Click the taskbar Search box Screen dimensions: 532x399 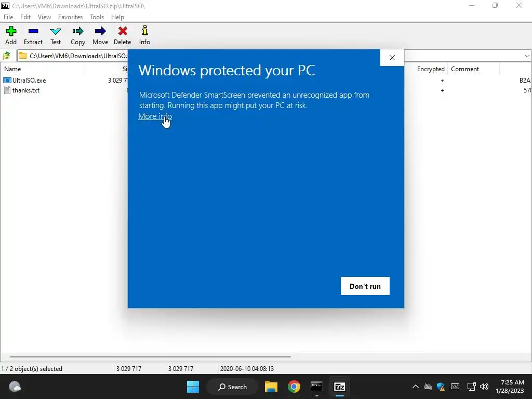(x=232, y=387)
